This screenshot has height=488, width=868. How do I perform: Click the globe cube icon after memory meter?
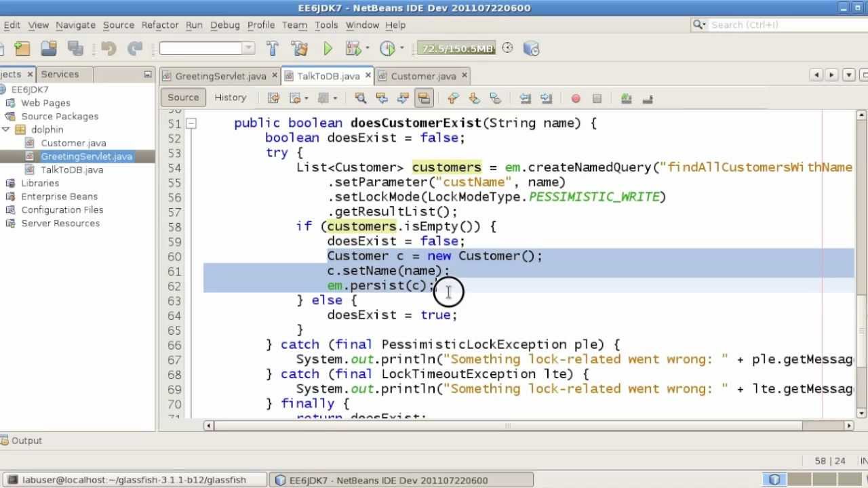click(531, 48)
